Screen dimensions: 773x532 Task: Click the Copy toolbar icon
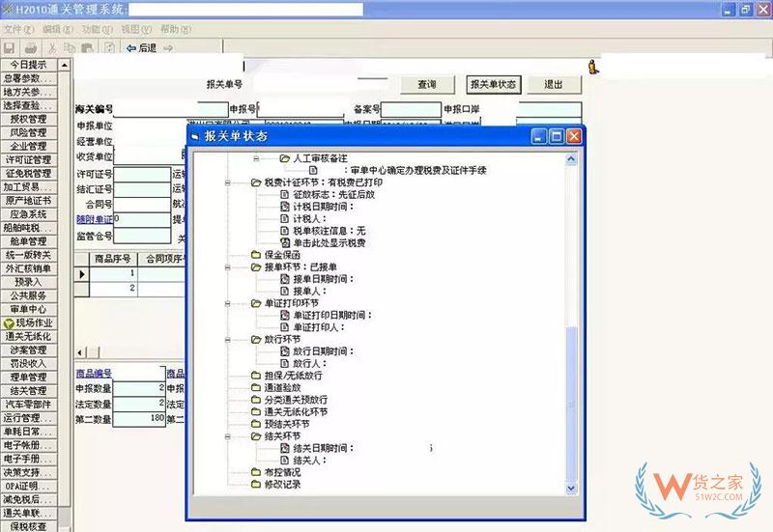pos(70,48)
